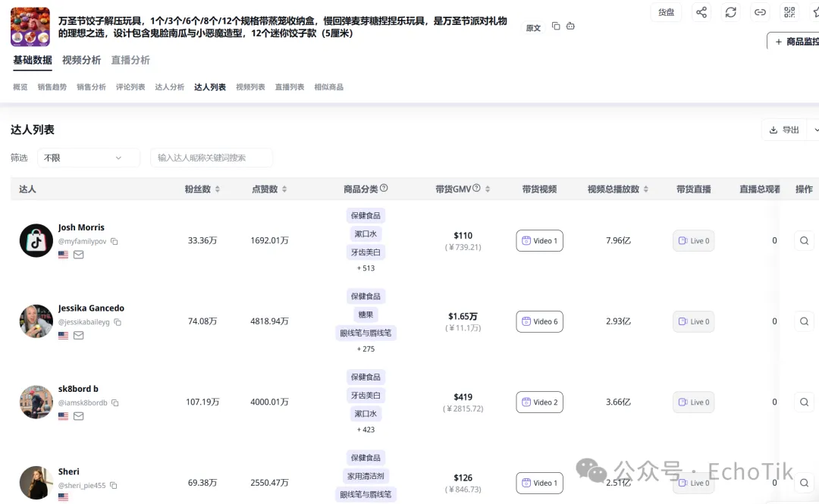Sort by 点赞数 column arrows

(284, 189)
